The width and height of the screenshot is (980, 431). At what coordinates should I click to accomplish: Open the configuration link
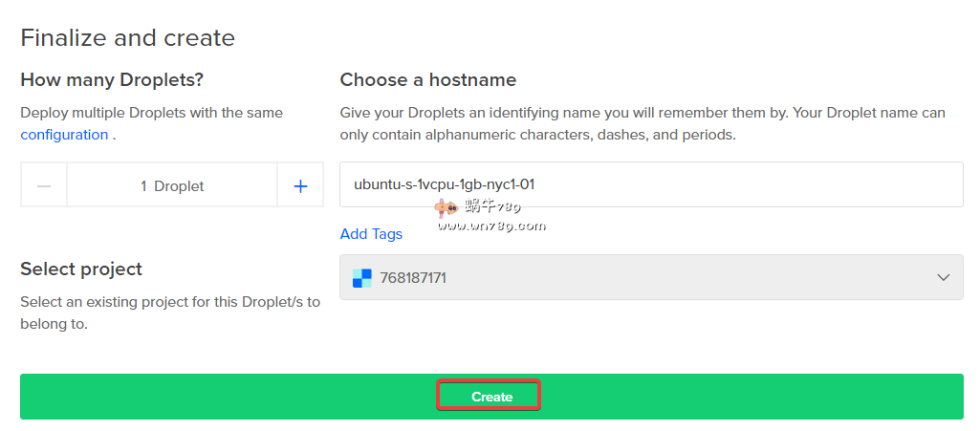tap(64, 135)
